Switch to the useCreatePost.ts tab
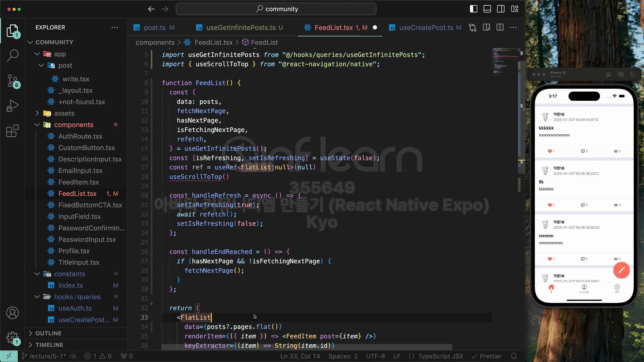 click(426, 27)
